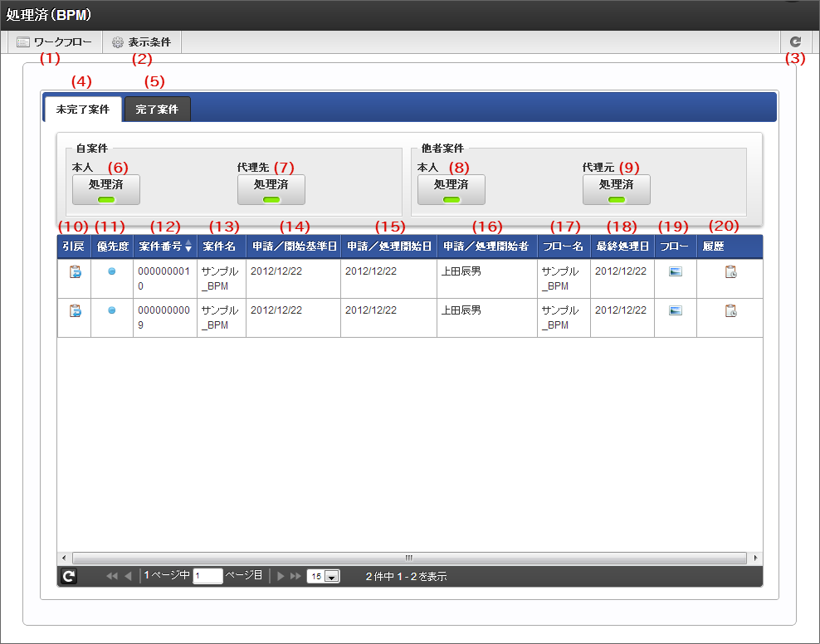Click the 申請／処理開始者 column header
Image resolution: width=820 pixels, height=644 pixels.
tap(487, 246)
